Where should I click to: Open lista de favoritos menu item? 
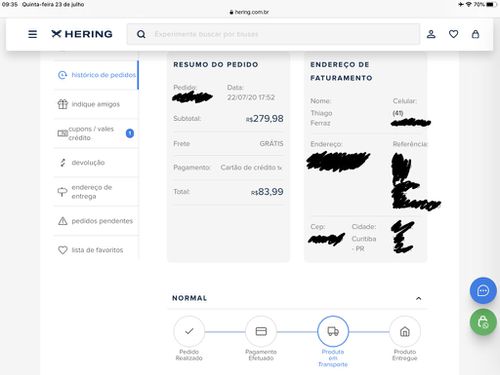tap(96, 250)
